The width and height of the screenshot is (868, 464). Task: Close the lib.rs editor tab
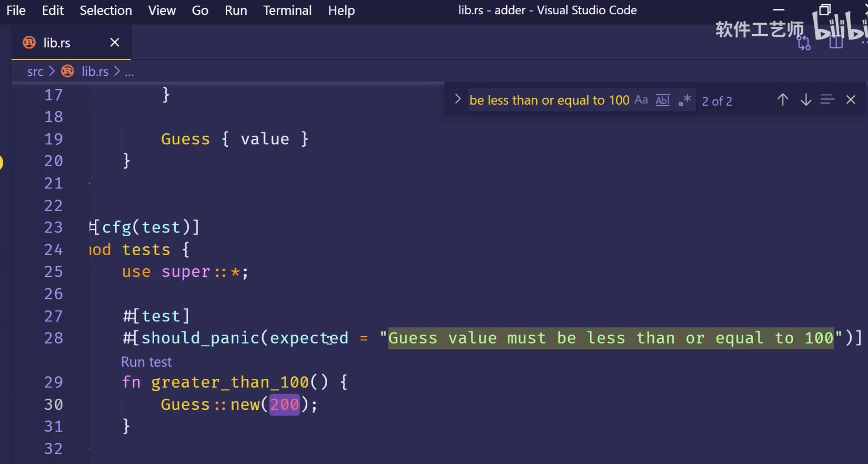click(x=115, y=43)
